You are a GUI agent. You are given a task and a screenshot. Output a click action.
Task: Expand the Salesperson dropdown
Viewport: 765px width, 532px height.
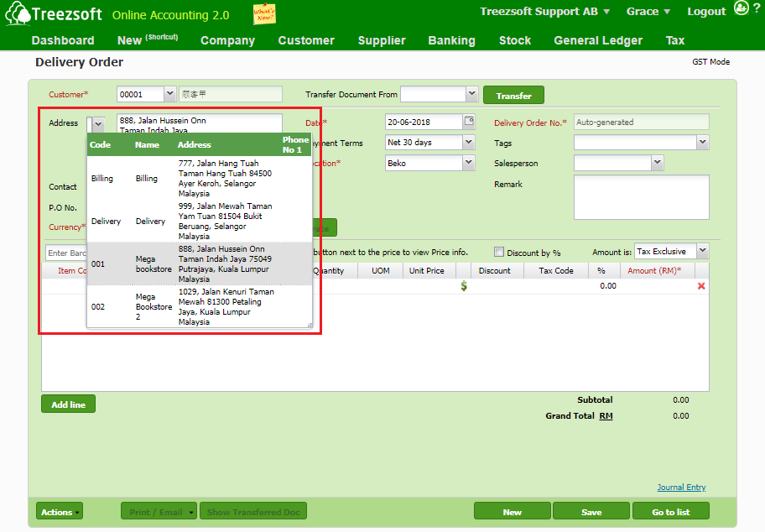click(x=657, y=163)
